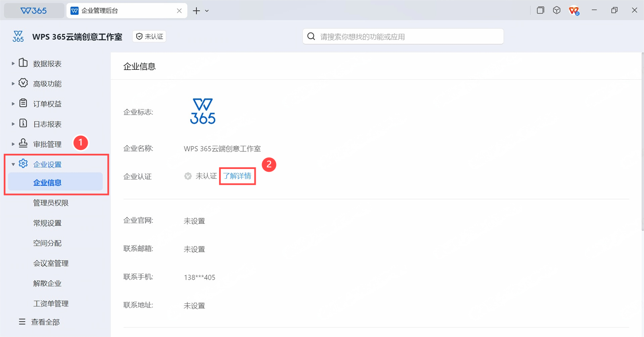
Task: Select the 企业管理后台 tab
Action: pyautogui.click(x=127, y=11)
